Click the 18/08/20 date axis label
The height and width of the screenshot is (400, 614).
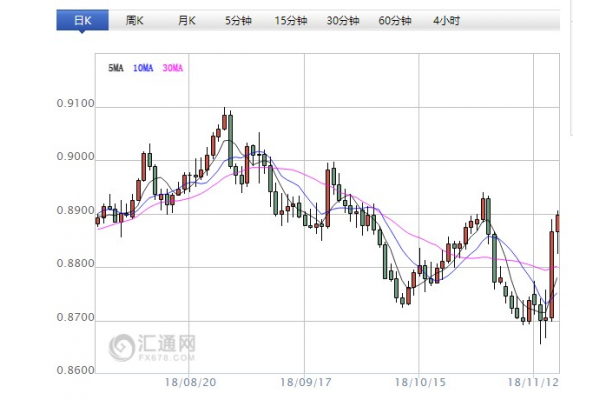tap(190, 382)
